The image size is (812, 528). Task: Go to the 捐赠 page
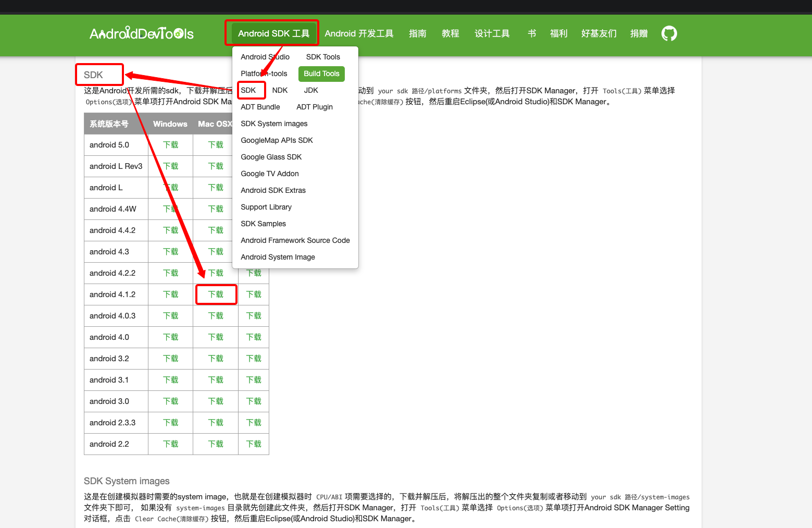point(639,33)
